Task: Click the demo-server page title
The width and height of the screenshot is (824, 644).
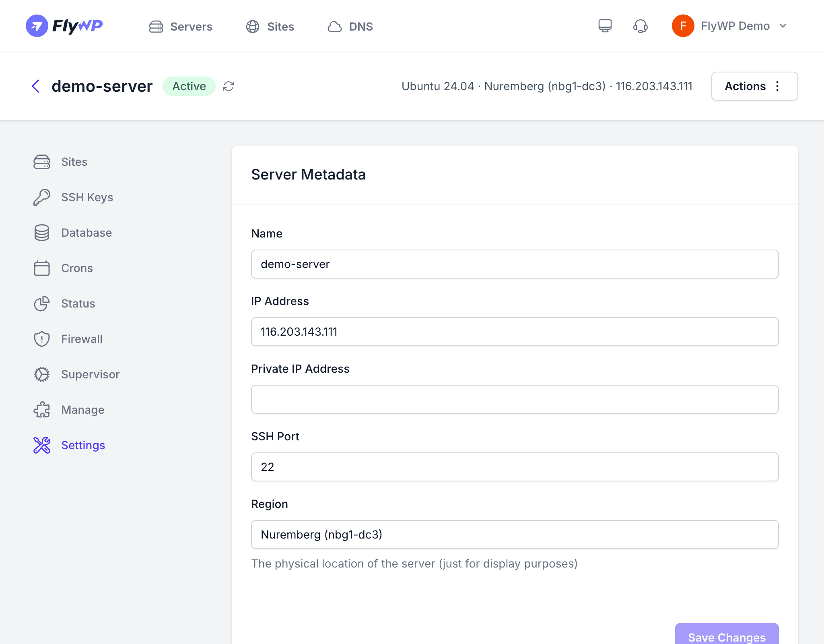Action: [102, 86]
